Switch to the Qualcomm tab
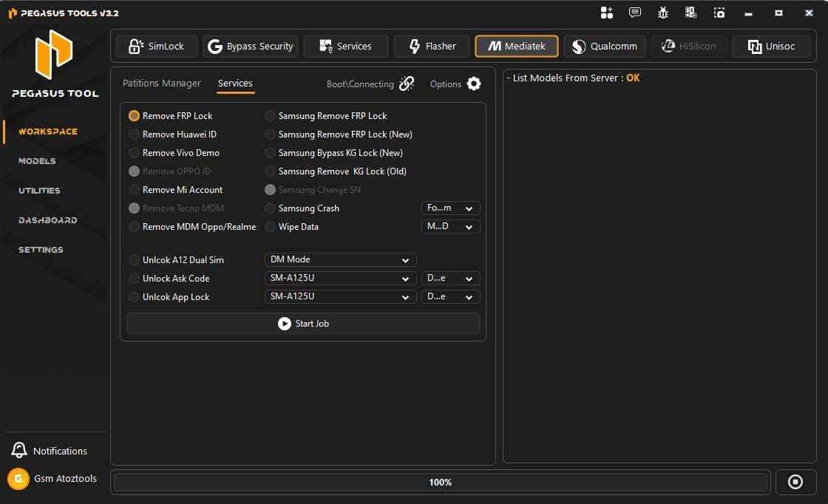Image resolution: width=828 pixels, height=504 pixels. tap(604, 46)
